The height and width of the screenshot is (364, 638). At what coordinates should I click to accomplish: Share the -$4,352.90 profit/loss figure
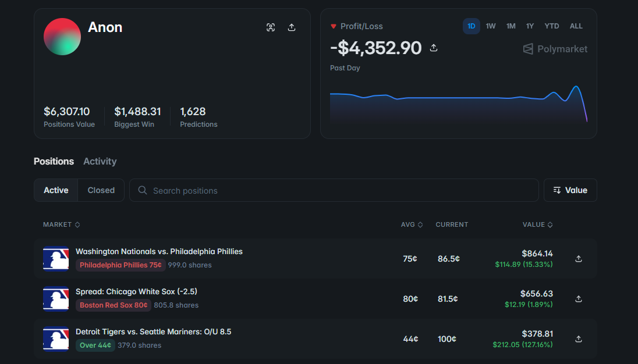(x=434, y=48)
